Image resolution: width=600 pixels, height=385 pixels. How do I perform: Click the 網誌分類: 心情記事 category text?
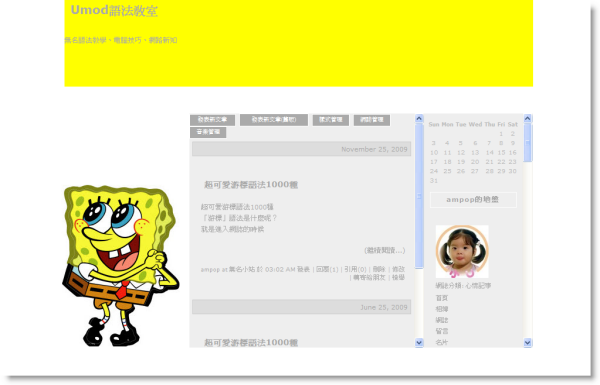pyautogui.click(x=463, y=286)
